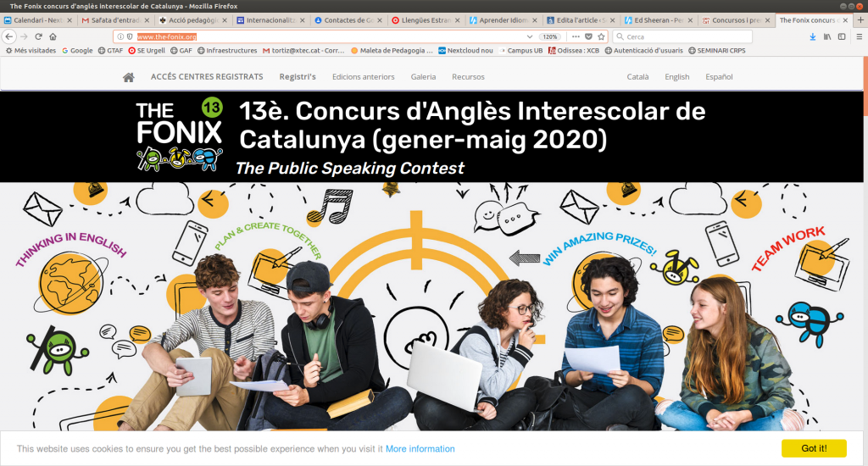Toggle the sidebar view icon

842,36
